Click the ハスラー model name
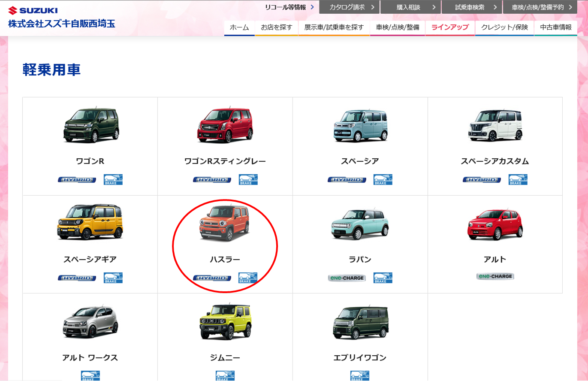 pos(225,259)
